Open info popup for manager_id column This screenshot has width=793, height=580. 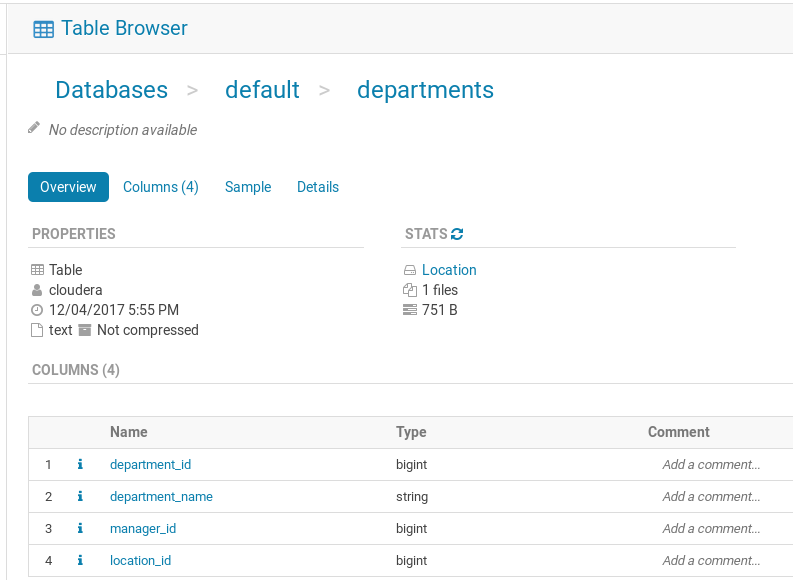coord(80,528)
